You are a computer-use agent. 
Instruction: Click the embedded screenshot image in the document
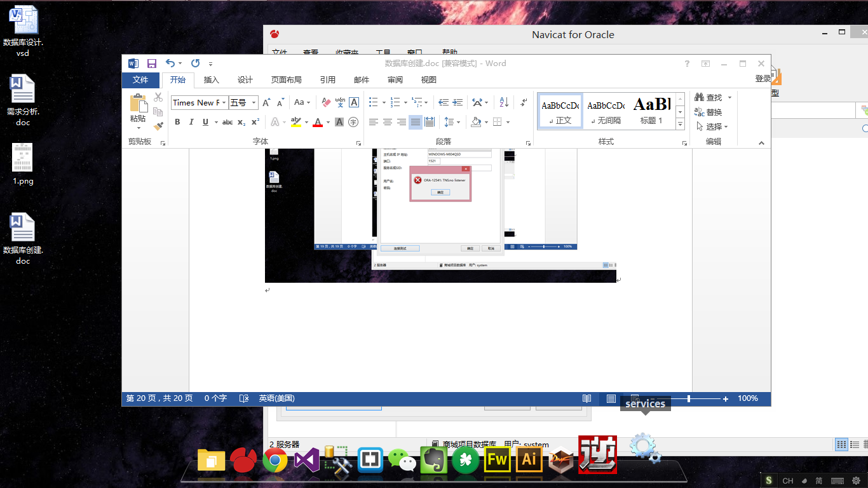(x=440, y=215)
